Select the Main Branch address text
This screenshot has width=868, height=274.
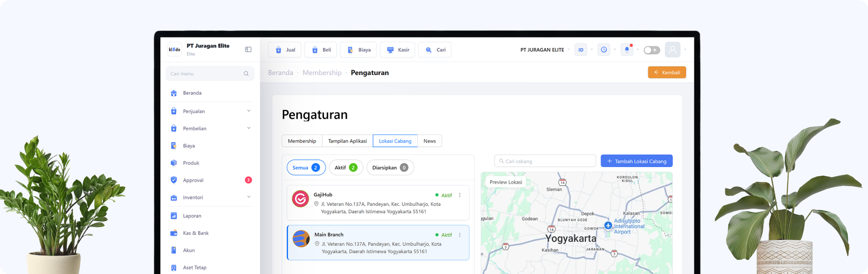tap(382, 248)
